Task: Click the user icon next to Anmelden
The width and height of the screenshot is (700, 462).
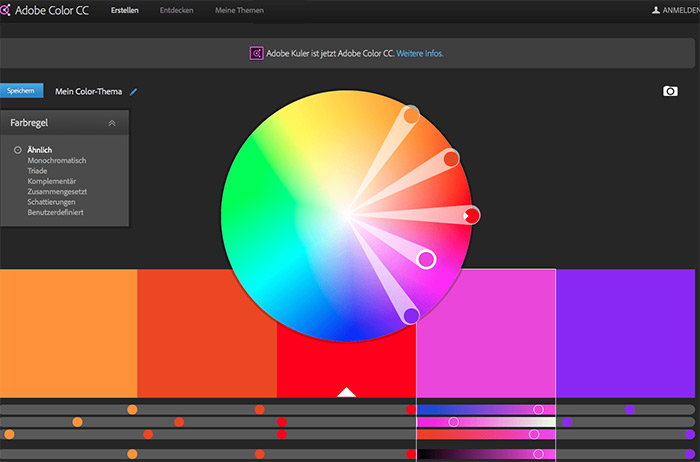Action: click(x=656, y=11)
